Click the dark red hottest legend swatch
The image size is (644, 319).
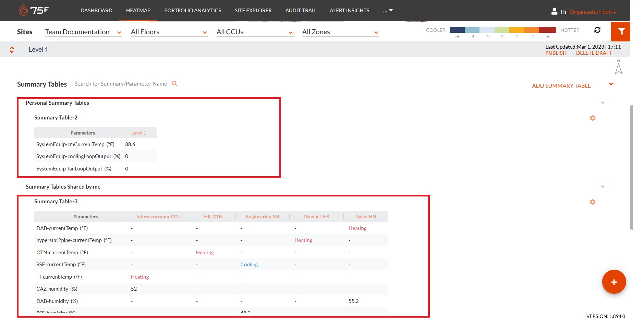tap(547, 30)
